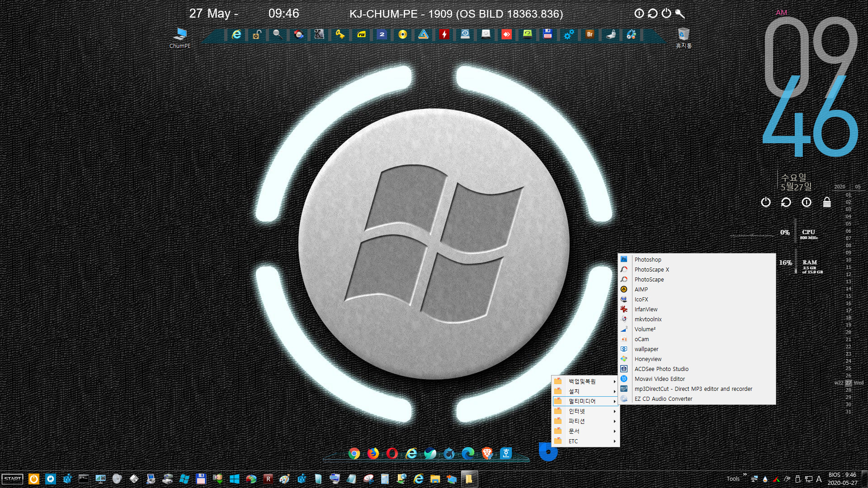
Task: Click the orange power icon on the taskbar
Action: tap(34, 479)
